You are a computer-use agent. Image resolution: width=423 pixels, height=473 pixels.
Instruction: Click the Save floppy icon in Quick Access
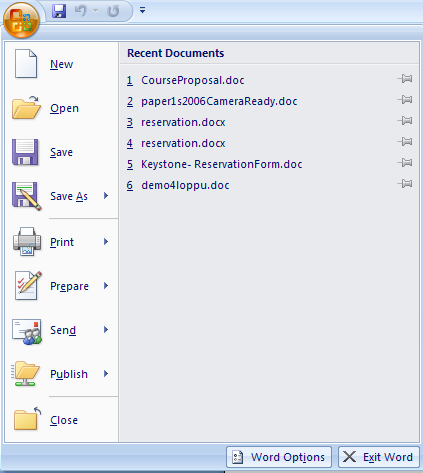[x=59, y=11]
